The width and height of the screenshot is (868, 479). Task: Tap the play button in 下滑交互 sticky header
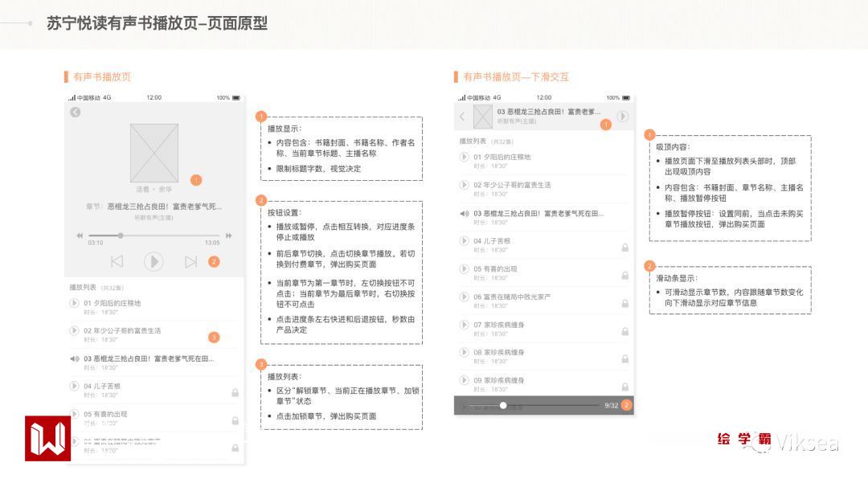[x=624, y=117]
